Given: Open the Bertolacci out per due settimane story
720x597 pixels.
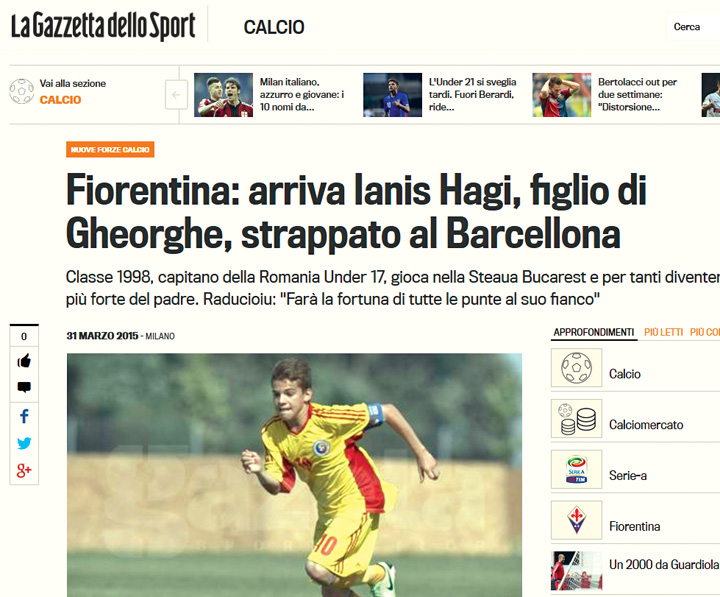Looking at the screenshot, I should (x=637, y=95).
